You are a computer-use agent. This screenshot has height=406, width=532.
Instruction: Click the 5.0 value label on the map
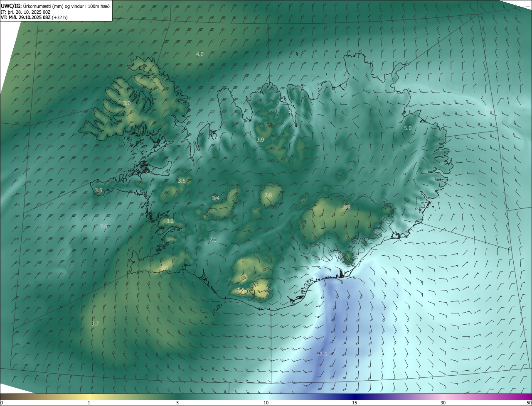click(x=408, y=128)
